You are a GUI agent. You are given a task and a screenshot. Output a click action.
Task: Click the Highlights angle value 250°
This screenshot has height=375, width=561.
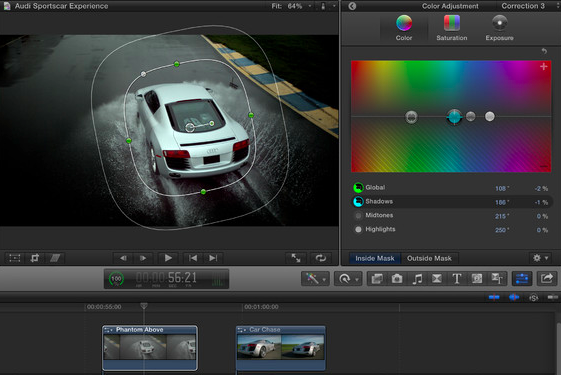point(502,230)
